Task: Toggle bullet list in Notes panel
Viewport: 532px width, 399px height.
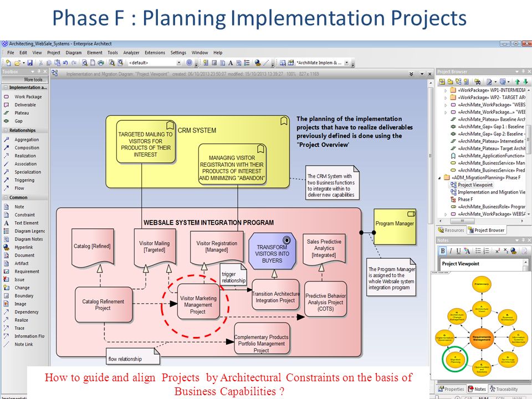Action: tap(478, 251)
